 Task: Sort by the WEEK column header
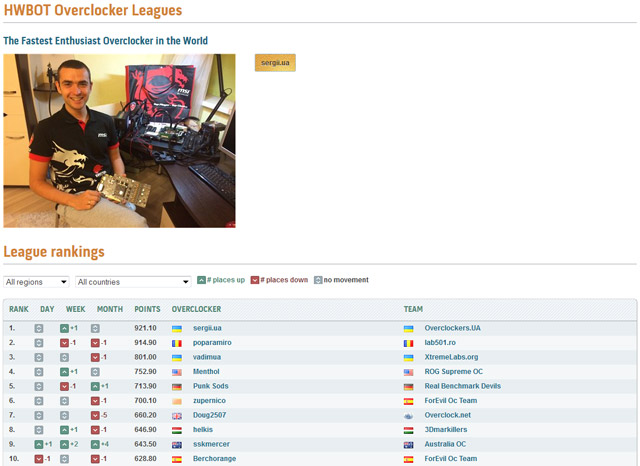click(76, 309)
